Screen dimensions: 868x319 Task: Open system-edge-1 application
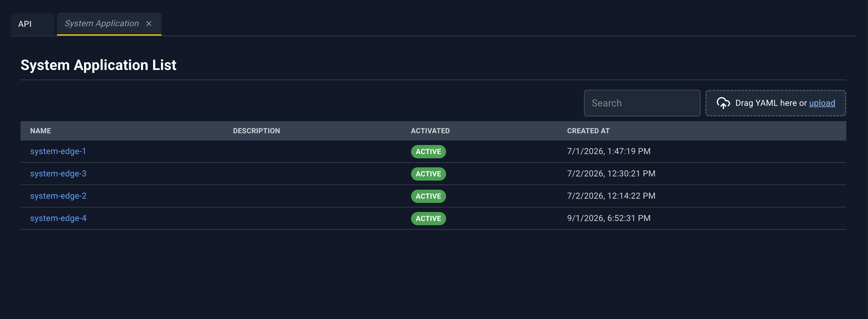pos(58,151)
